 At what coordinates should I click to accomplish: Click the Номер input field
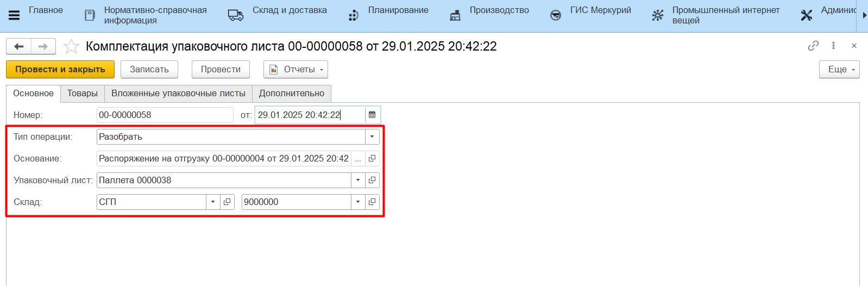pos(165,115)
